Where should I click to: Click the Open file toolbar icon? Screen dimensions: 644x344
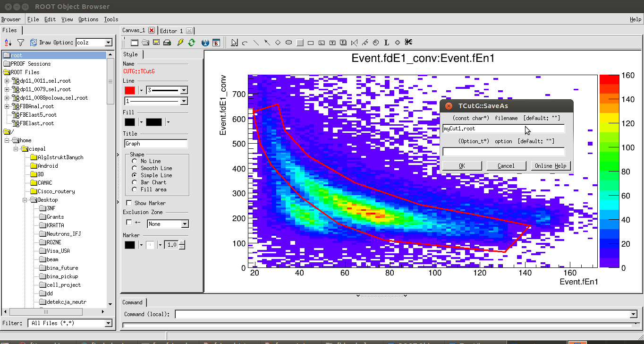click(x=145, y=43)
